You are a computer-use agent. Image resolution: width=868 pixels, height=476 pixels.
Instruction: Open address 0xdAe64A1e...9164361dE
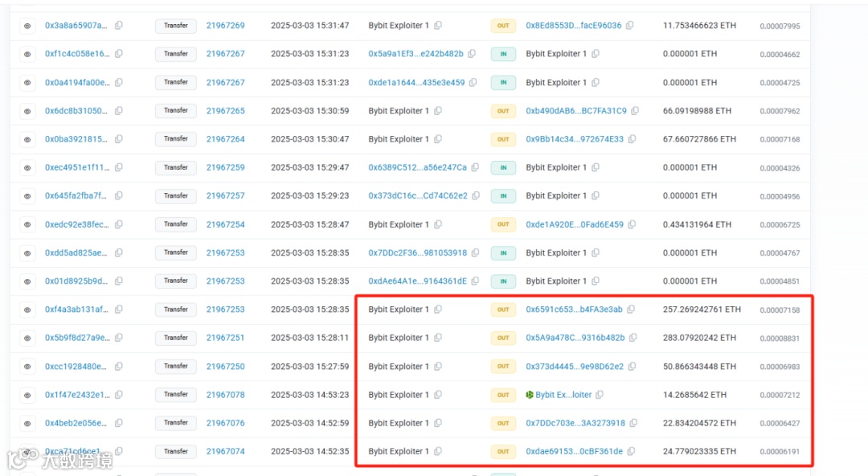click(418, 281)
